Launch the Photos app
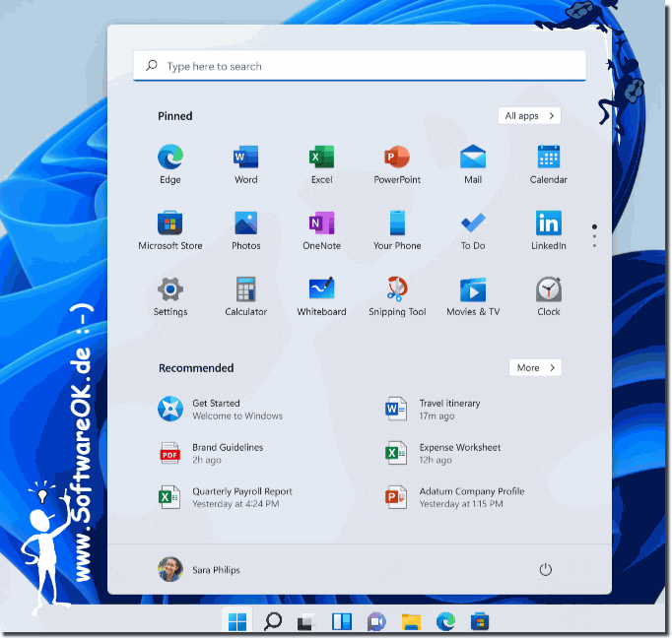Image resolution: width=672 pixels, height=639 pixels. click(x=246, y=230)
